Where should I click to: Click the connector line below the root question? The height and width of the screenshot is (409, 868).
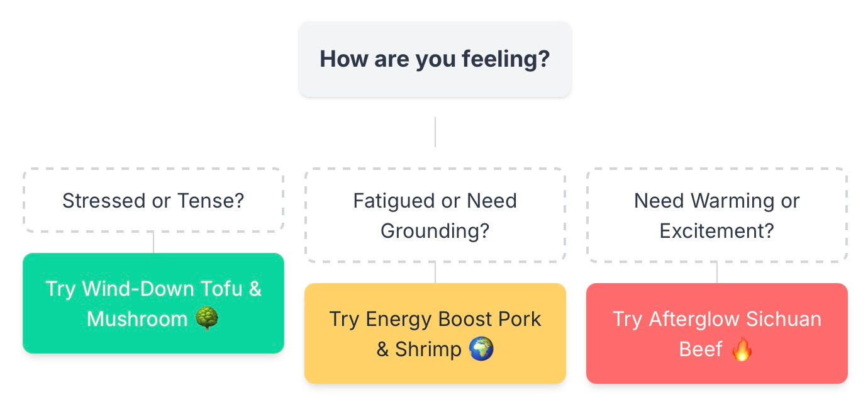pos(435,132)
